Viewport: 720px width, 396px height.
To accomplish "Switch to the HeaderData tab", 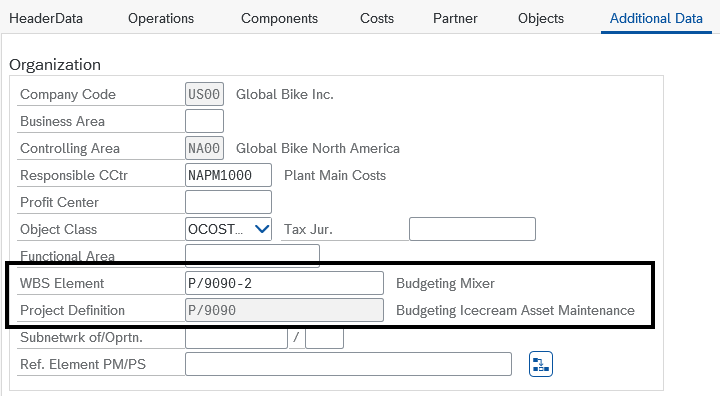I will (x=46, y=18).
